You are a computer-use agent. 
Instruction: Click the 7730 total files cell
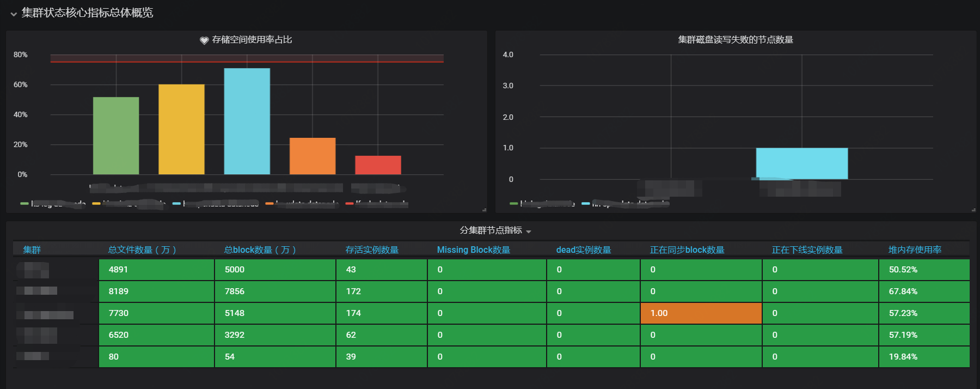(157, 313)
